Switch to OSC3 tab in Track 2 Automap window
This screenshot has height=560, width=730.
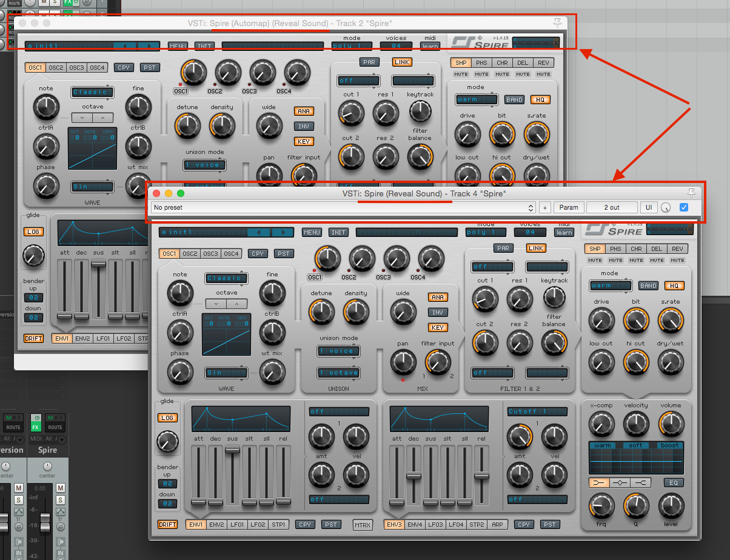pos(76,67)
